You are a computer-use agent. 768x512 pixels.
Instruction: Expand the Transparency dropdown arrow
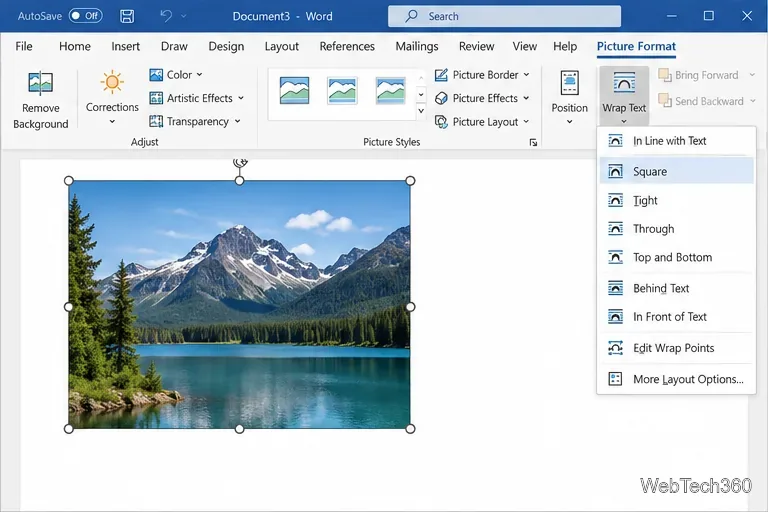[x=238, y=121]
